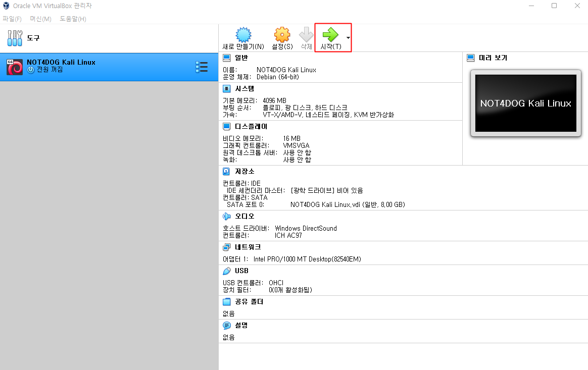This screenshot has width=588, height=370.
Task: Select the NOT4DOG Kali Linux VM entry
Action: pos(109,67)
